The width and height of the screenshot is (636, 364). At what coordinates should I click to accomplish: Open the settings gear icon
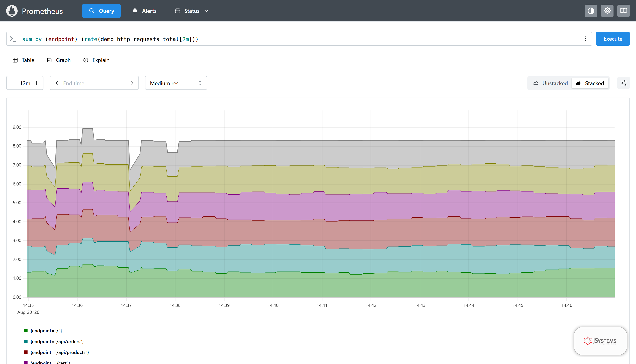coord(607,11)
